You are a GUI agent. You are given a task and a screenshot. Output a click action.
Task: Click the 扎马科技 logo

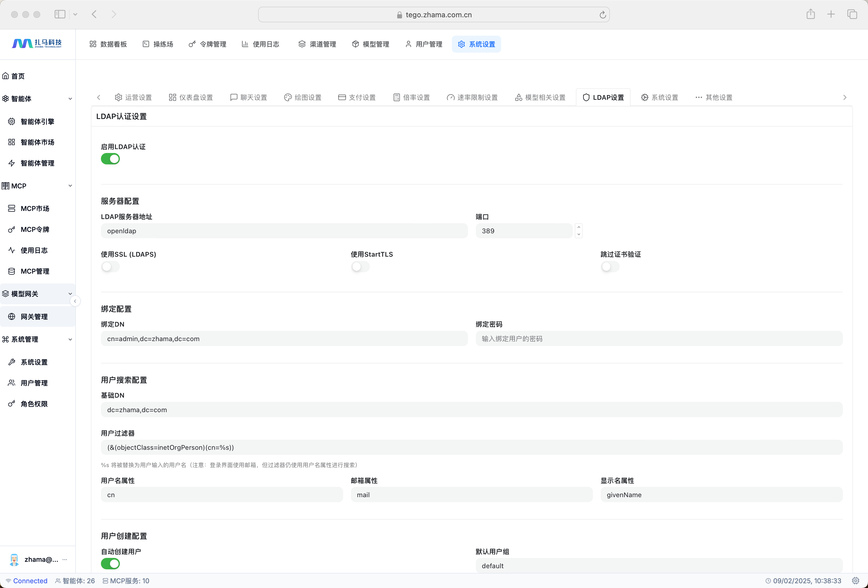37,44
